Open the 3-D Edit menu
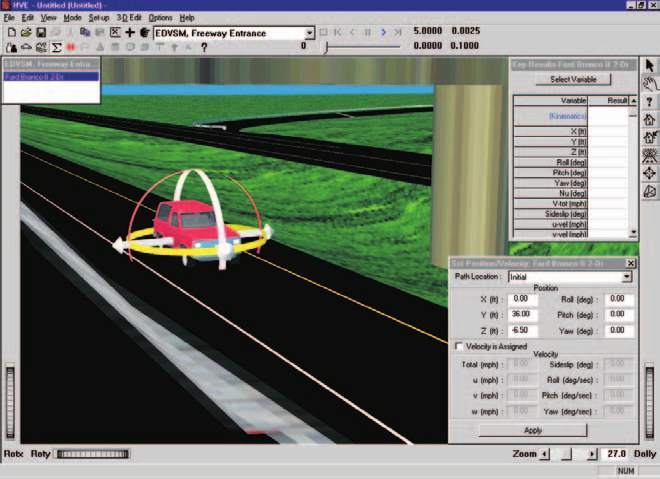 coord(129,18)
